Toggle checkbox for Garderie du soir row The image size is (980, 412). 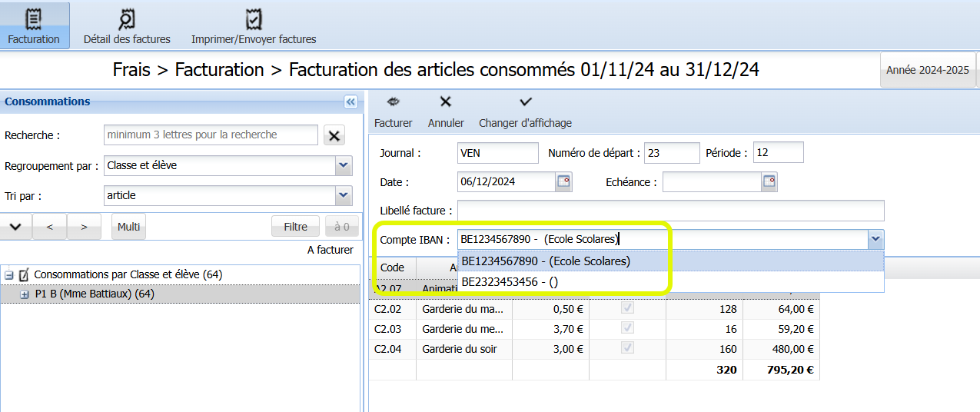click(627, 349)
